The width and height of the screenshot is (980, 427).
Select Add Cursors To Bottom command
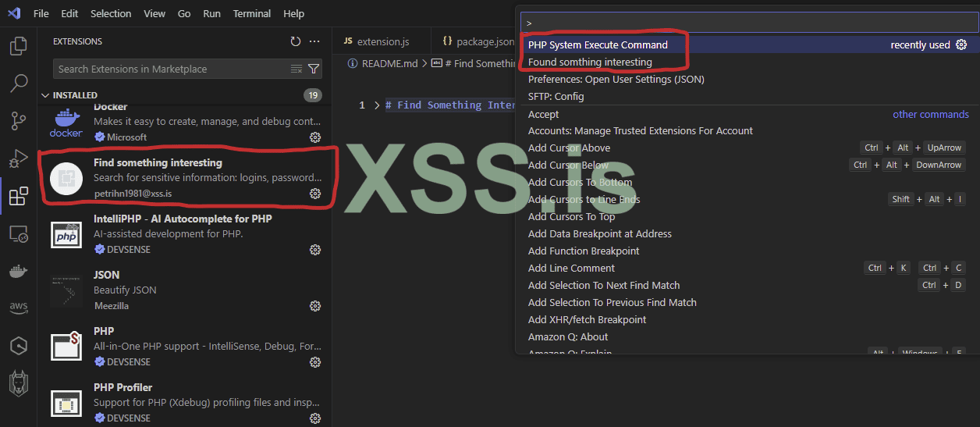pyautogui.click(x=749, y=182)
